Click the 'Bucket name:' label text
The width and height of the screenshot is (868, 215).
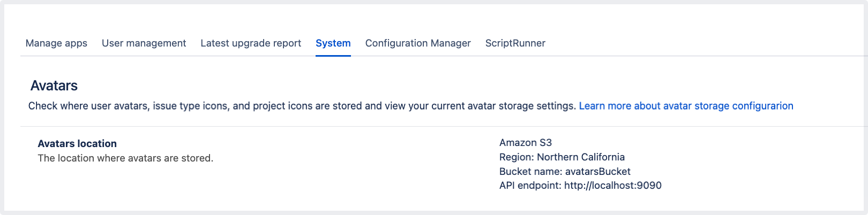[530, 172]
